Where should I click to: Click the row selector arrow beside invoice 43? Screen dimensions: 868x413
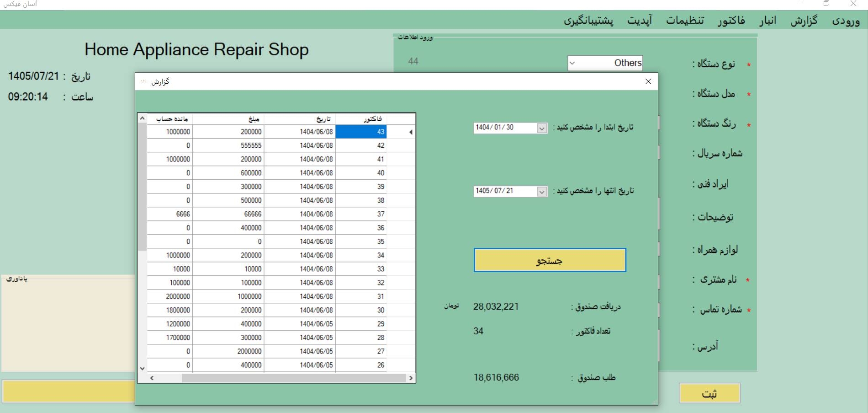pyautogui.click(x=401, y=132)
